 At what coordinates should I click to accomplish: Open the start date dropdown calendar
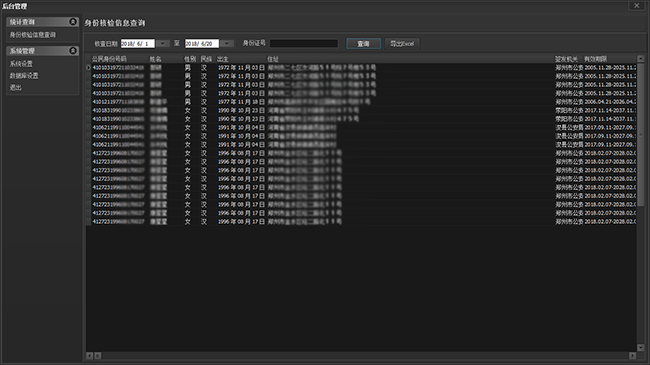[x=162, y=44]
